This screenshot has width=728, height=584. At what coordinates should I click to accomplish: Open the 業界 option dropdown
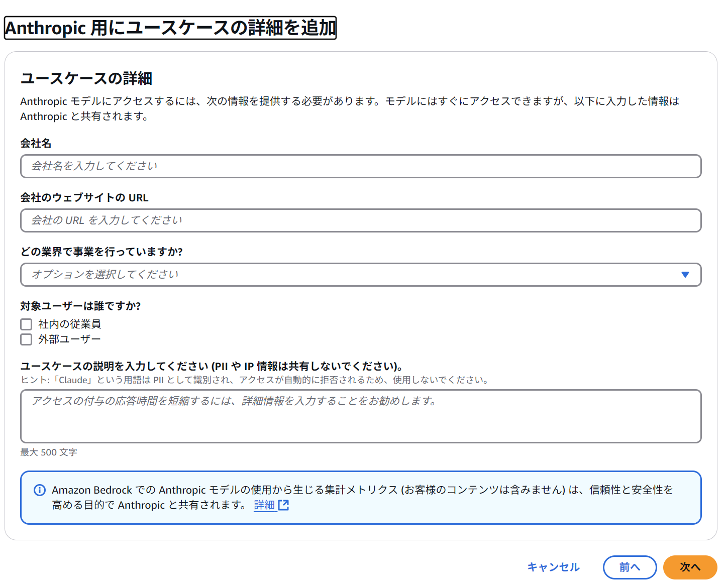[361, 275]
